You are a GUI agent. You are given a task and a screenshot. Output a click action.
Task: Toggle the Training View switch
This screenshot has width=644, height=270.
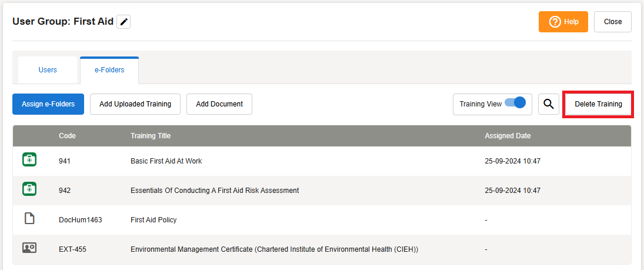(515, 103)
